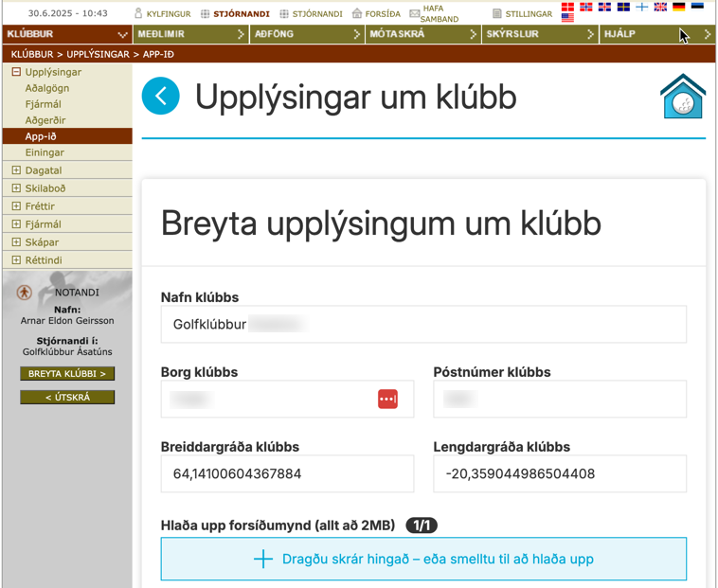Open the golf ball house icon

coord(683,96)
